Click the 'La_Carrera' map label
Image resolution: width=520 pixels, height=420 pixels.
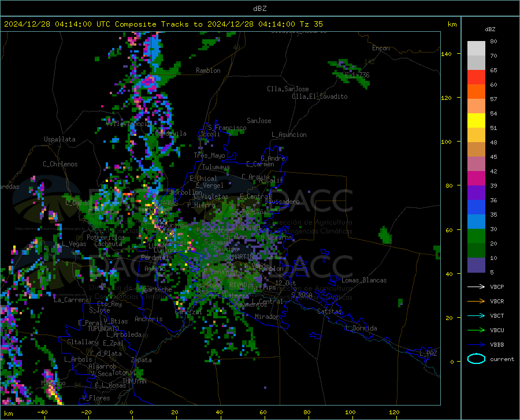[x=71, y=300]
